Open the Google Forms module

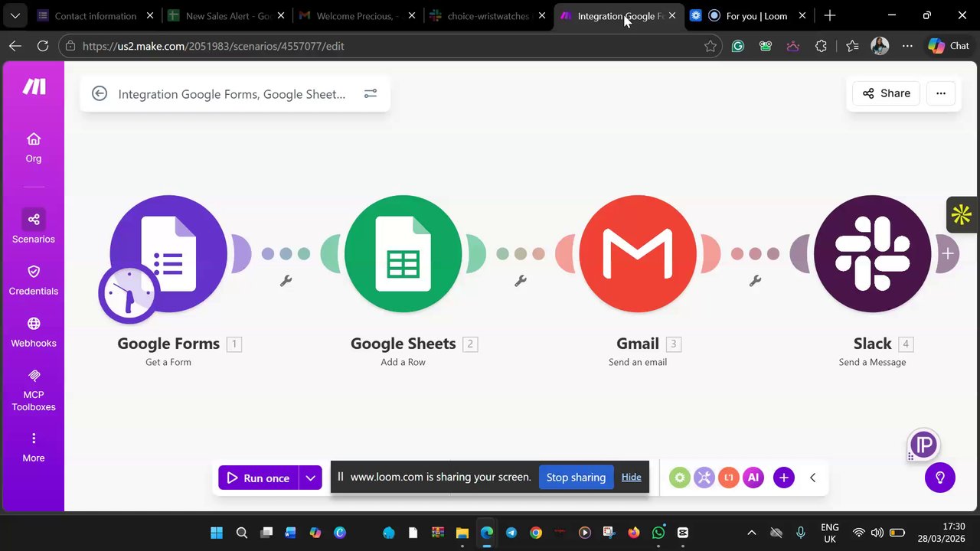pos(168,253)
